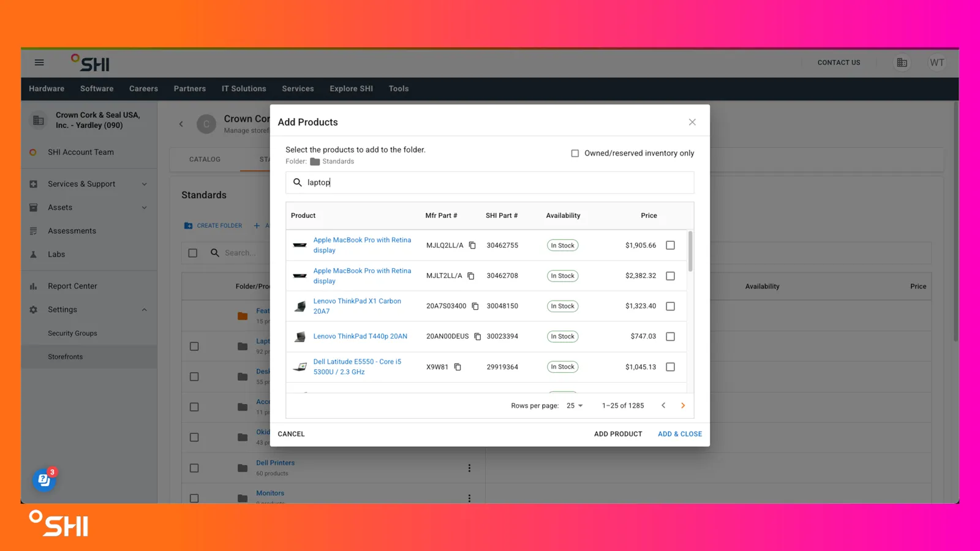Screen dimensions: 980x551
Task: Copy Mfr part number 20AN00DEUS
Action: click(478, 337)
